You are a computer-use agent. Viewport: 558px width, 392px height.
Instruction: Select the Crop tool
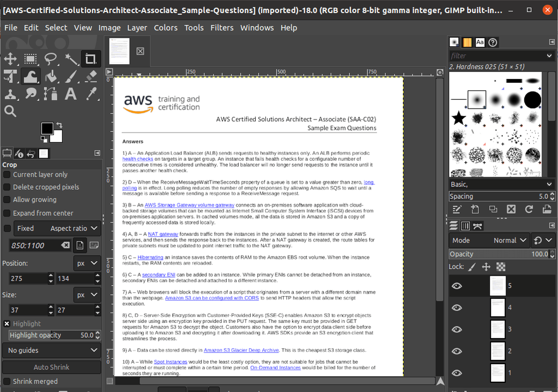(91, 59)
